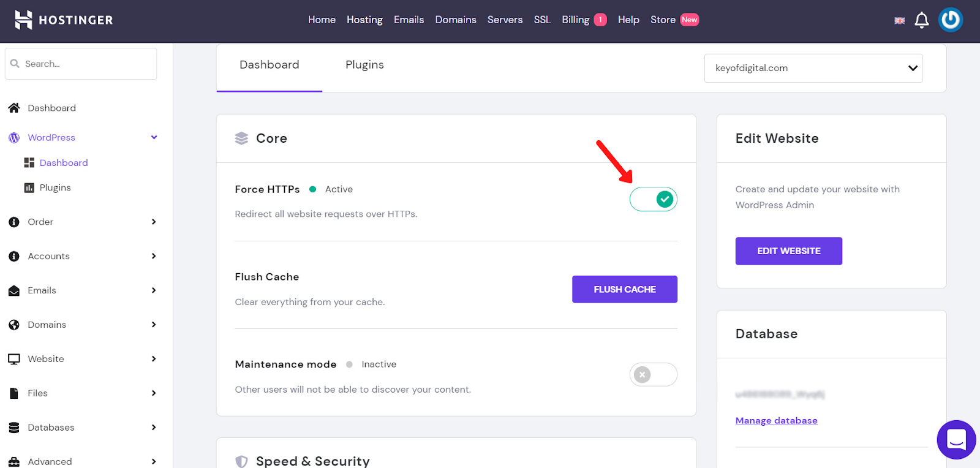
Task: Click the WordPress Dashboard grid icon
Action: point(29,162)
